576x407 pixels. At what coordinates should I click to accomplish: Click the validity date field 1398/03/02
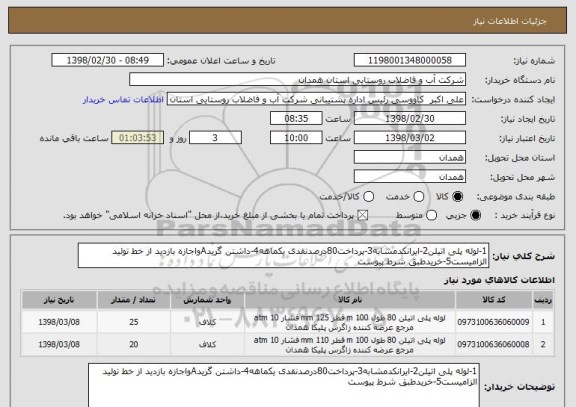(x=410, y=138)
